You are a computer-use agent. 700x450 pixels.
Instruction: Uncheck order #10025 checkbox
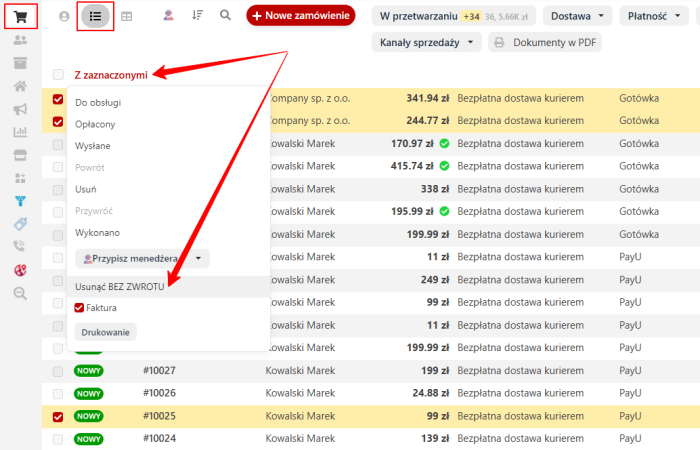pyautogui.click(x=58, y=416)
